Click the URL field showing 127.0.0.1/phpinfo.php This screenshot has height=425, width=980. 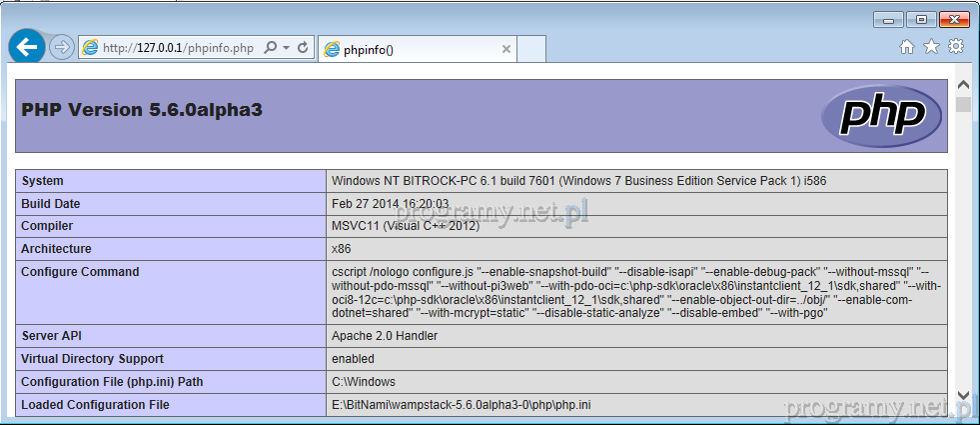click(x=178, y=48)
